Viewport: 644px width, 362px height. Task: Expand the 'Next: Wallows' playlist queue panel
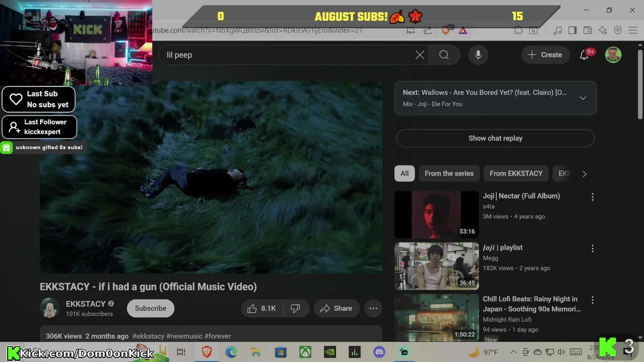(x=583, y=98)
